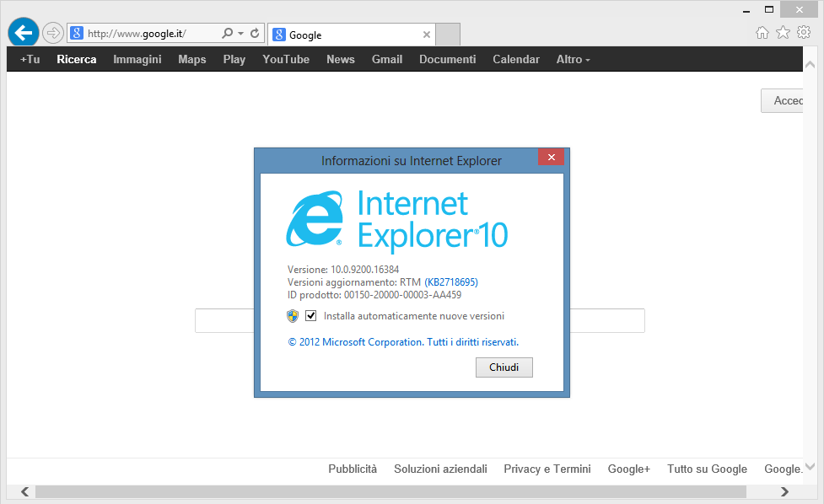Screen dimensions: 824x504
Task: Open News in Google bar
Action: coord(341,59)
